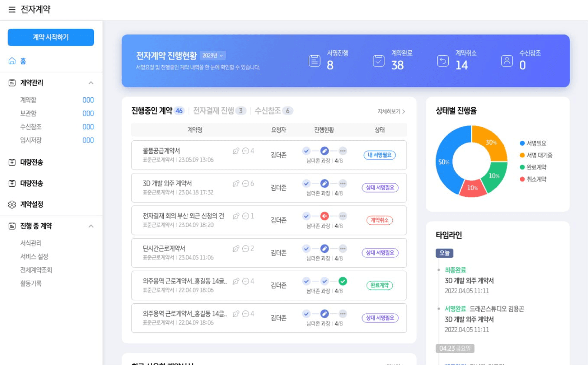This screenshot has width=588, height=365.
Task: Click the 홈 house icon in sidebar
Action: tap(12, 61)
